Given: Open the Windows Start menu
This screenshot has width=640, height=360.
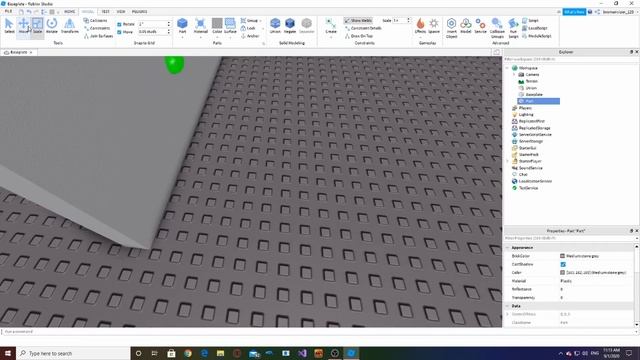Looking at the screenshot, I should pos(8,353).
